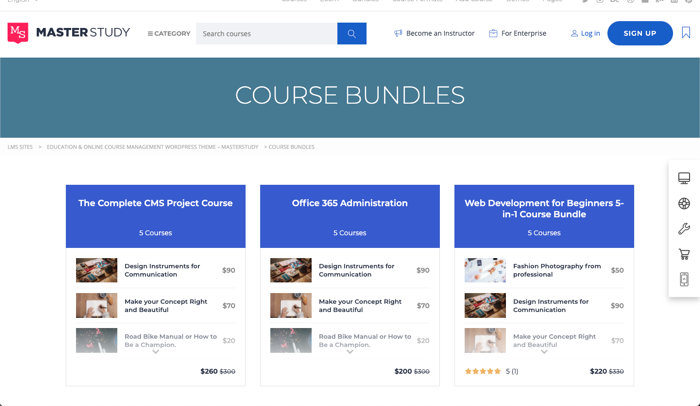
Task: Click the Course Bundles breadcrumb
Action: [292, 147]
